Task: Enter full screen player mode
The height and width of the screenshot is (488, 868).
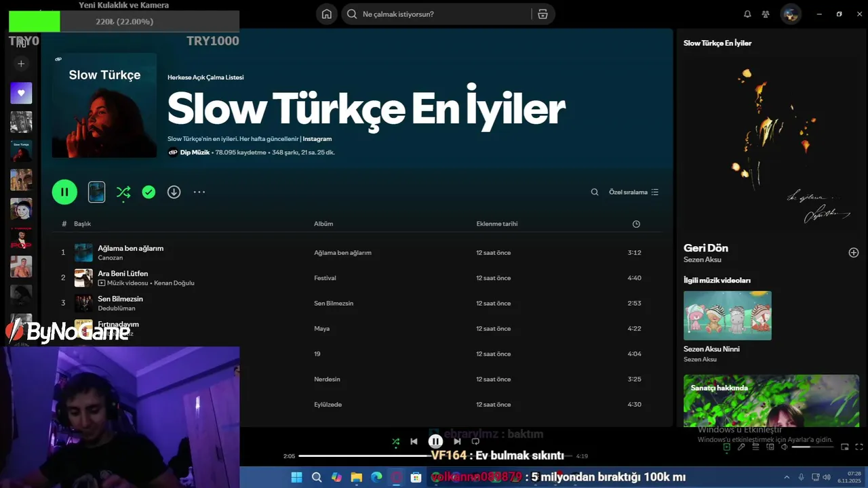Action: (x=859, y=447)
